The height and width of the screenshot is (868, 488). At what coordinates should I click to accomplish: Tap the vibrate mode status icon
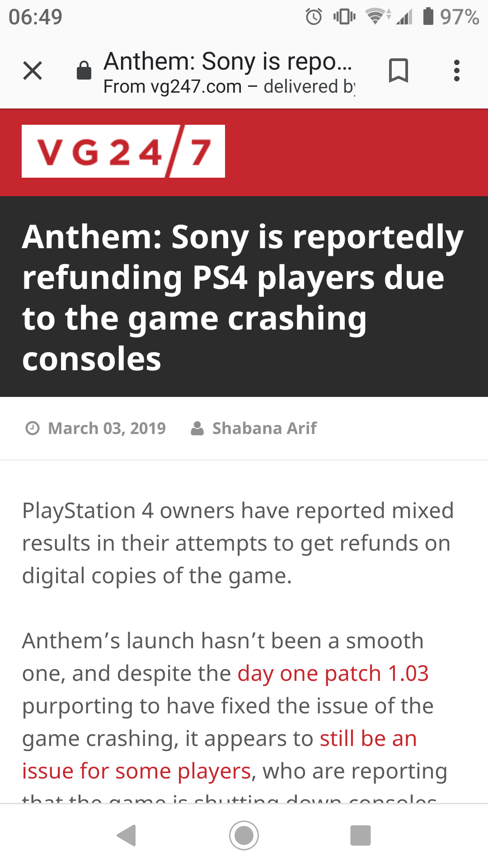coord(344,17)
